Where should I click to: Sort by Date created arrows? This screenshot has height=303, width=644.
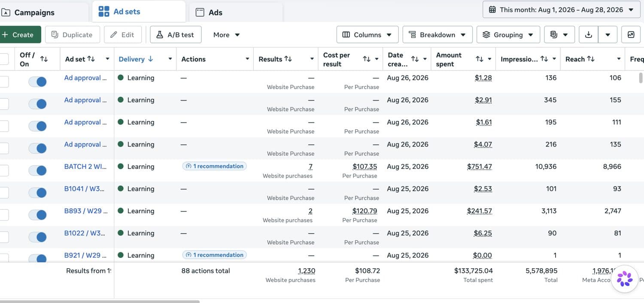point(415,59)
